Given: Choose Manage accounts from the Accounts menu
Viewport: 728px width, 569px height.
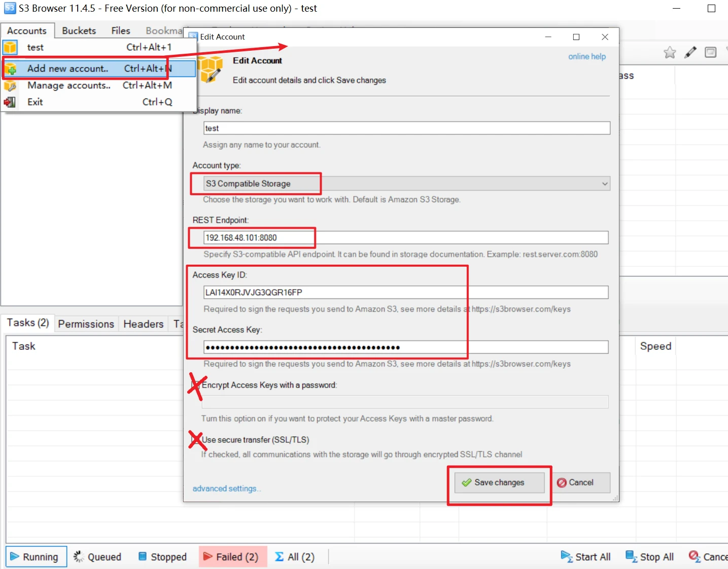Looking at the screenshot, I should click(x=68, y=85).
